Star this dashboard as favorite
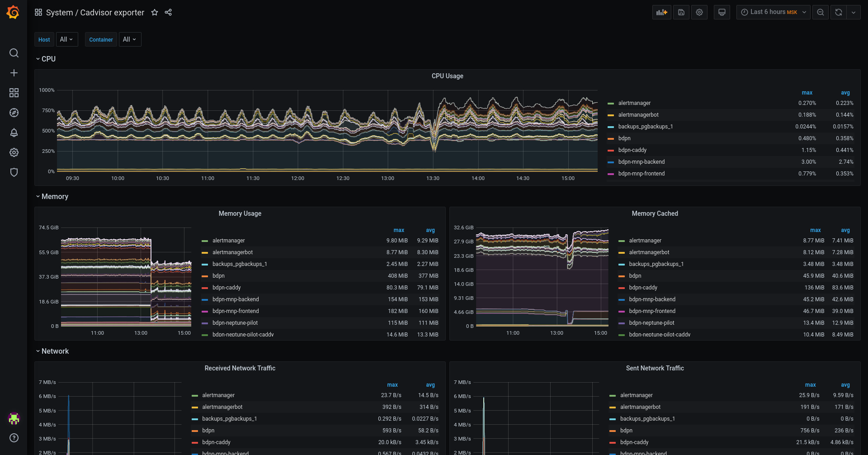 click(x=155, y=13)
